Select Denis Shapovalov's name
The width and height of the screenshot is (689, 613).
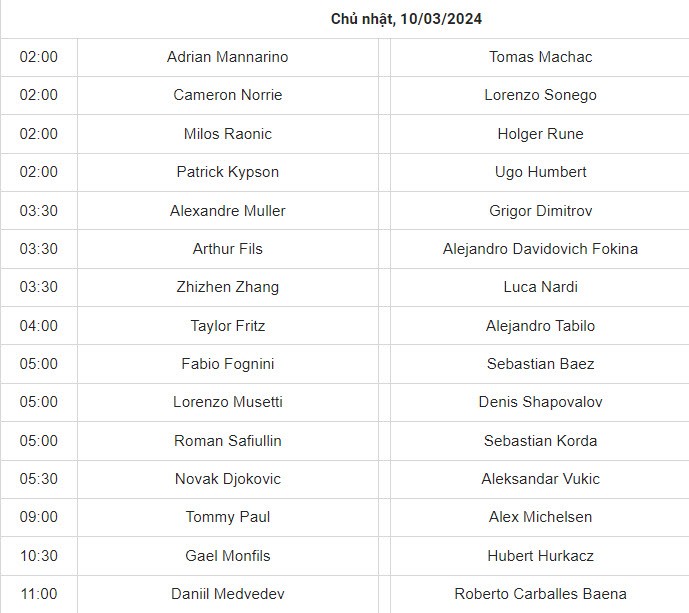pos(540,402)
